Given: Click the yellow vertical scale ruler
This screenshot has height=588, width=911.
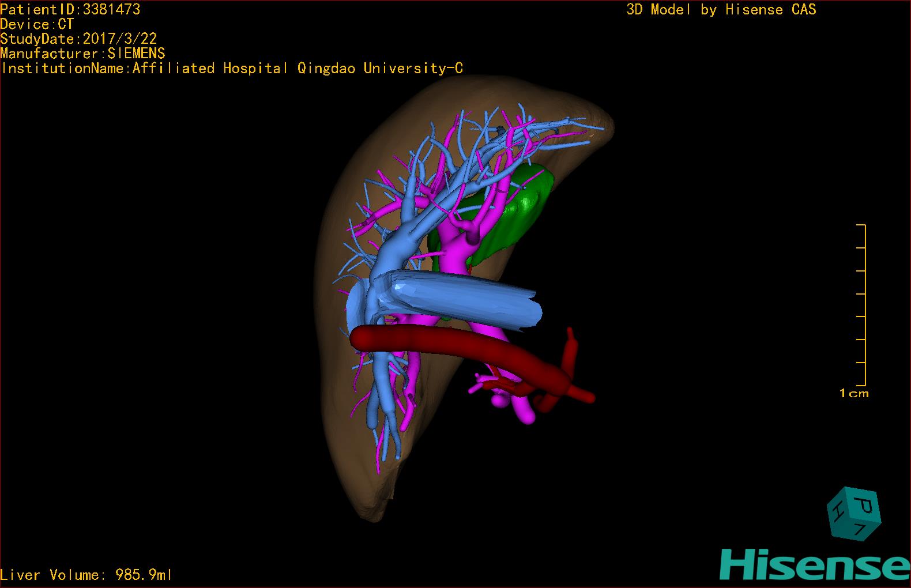Looking at the screenshot, I should 864,304.
